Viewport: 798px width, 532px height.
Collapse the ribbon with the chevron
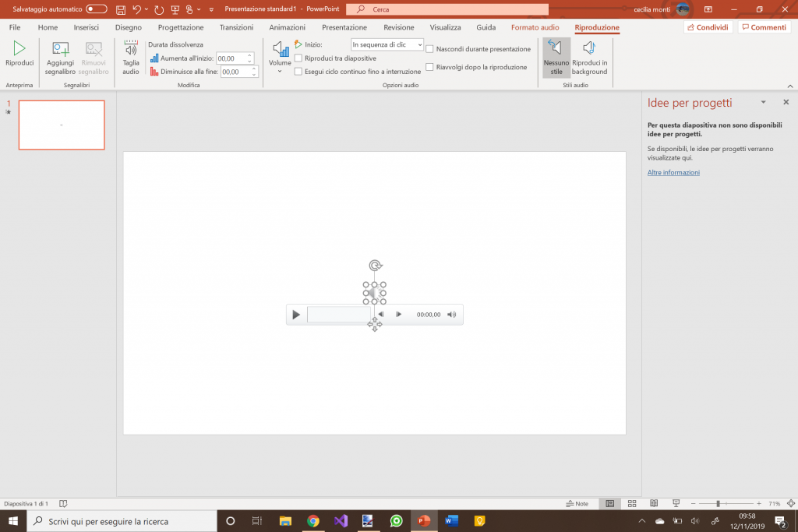(790, 86)
